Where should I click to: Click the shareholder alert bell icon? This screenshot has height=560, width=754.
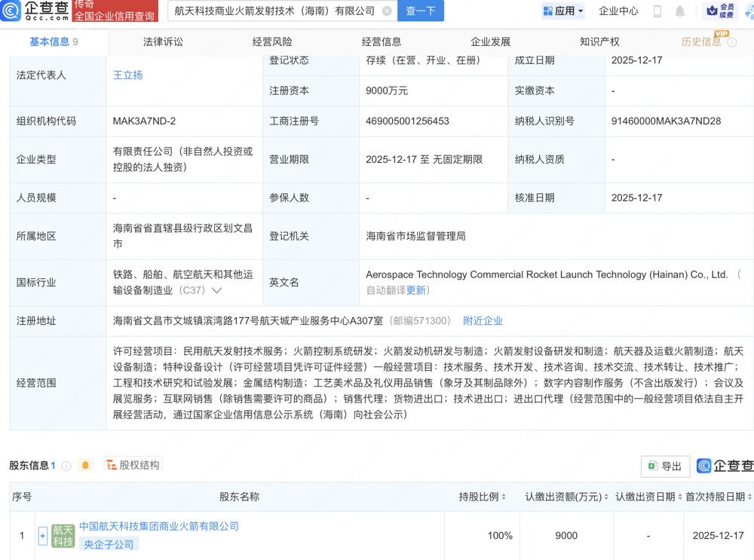tap(85, 466)
